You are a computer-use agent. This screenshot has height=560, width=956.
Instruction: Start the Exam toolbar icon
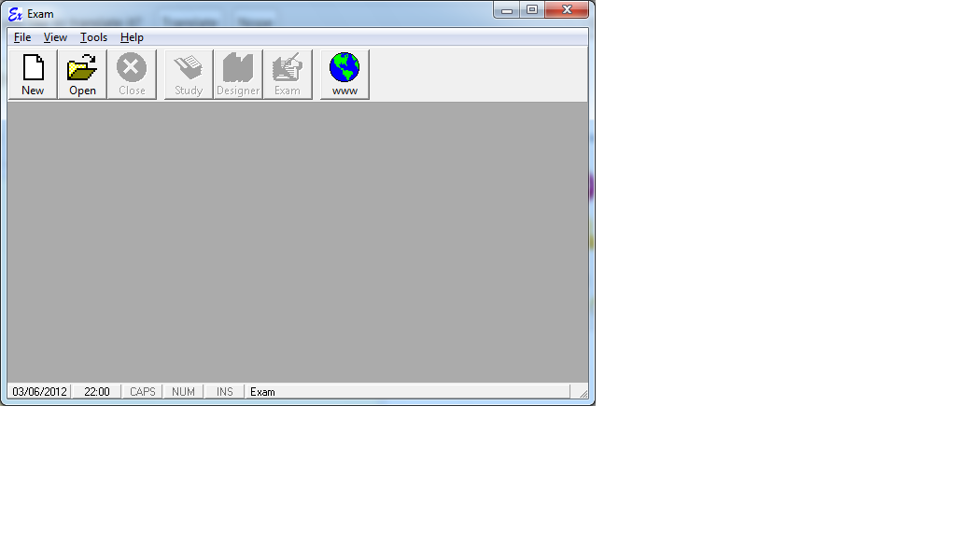(x=288, y=75)
